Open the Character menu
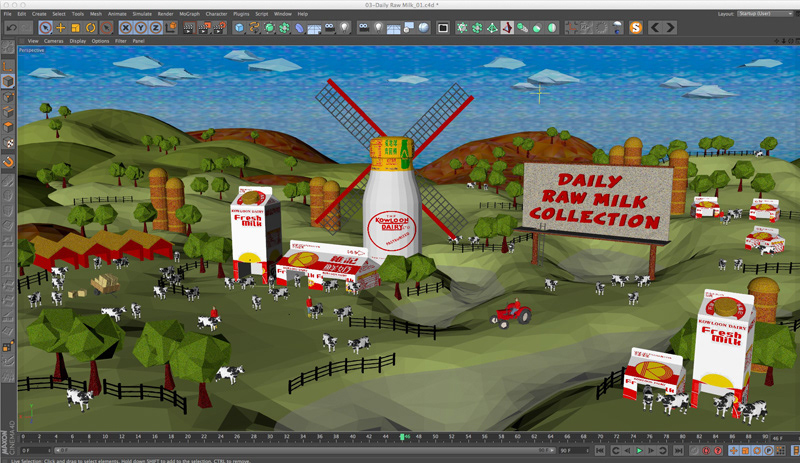This screenshot has height=463, width=800. coord(216,14)
